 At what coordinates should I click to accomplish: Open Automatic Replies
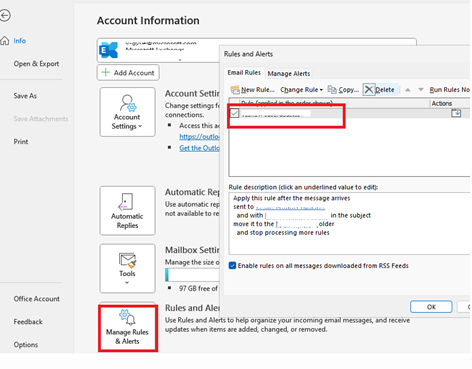[x=127, y=211]
